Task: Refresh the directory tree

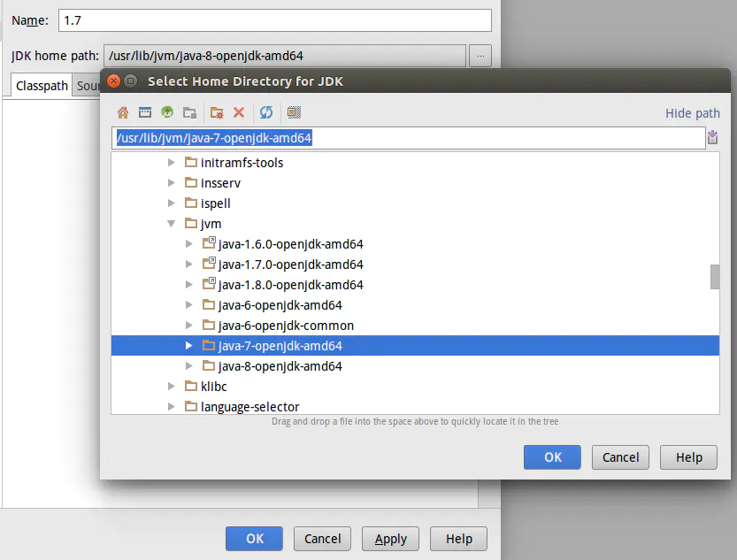Action: click(x=266, y=112)
